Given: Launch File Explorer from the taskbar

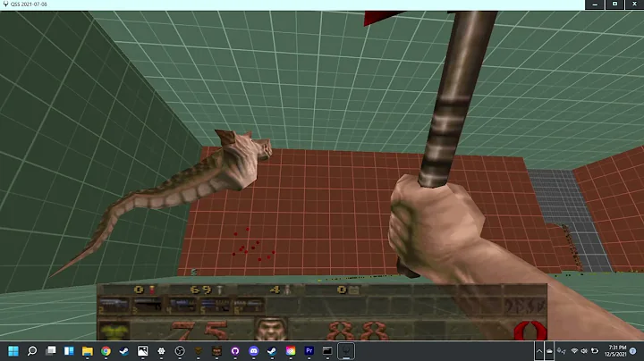Looking at the screenshot, I should click(x=88, y=351).
